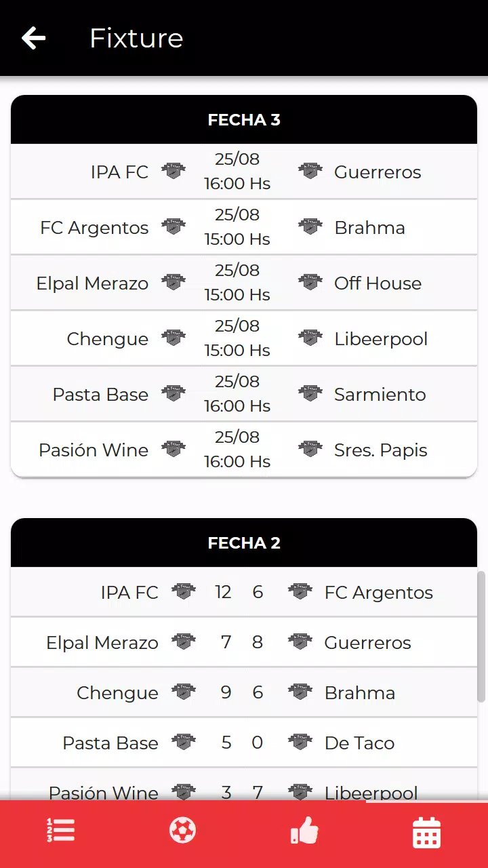
Task: Open Elpal Merazo vs Off House match
Action: (237, 283)
